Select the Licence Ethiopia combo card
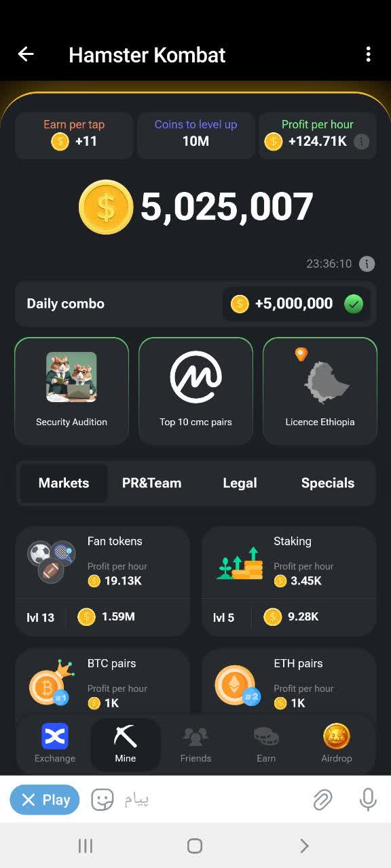The width and height of the screenshot is (391, 868). tap(320, 391)
